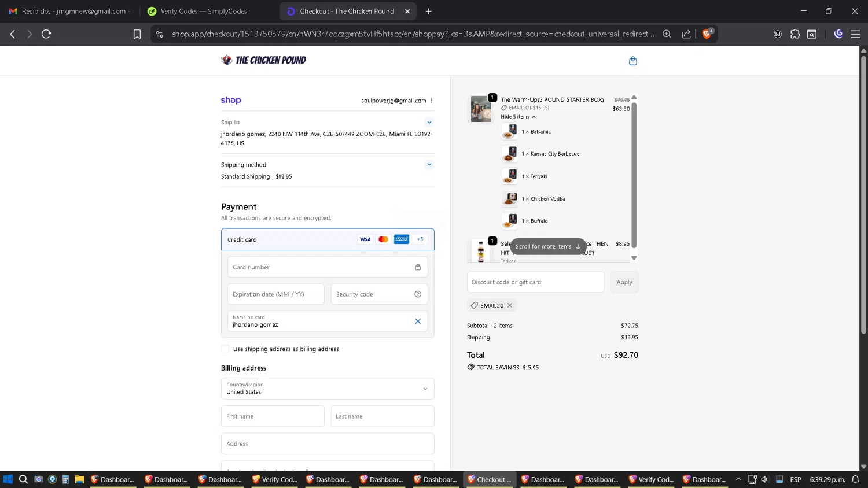Show the +5 additional card brands
868x488 pixels.
(420, 239)
